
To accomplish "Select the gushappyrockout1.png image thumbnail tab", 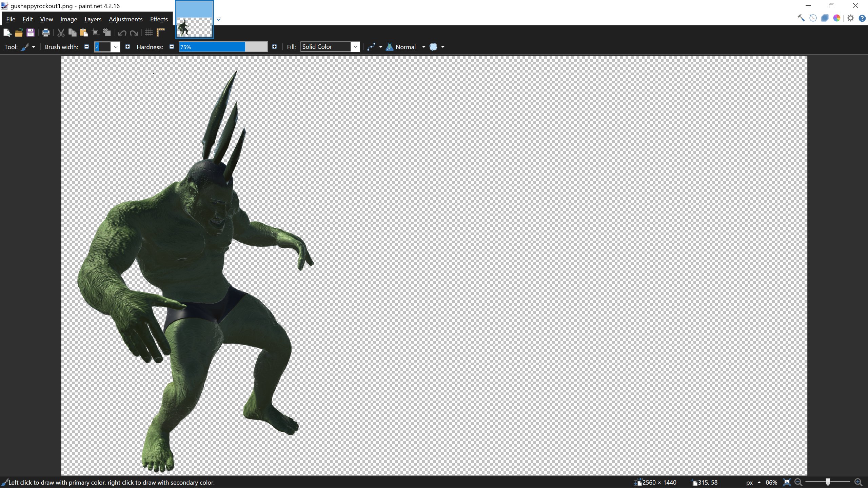I will (x=194, y=19).
